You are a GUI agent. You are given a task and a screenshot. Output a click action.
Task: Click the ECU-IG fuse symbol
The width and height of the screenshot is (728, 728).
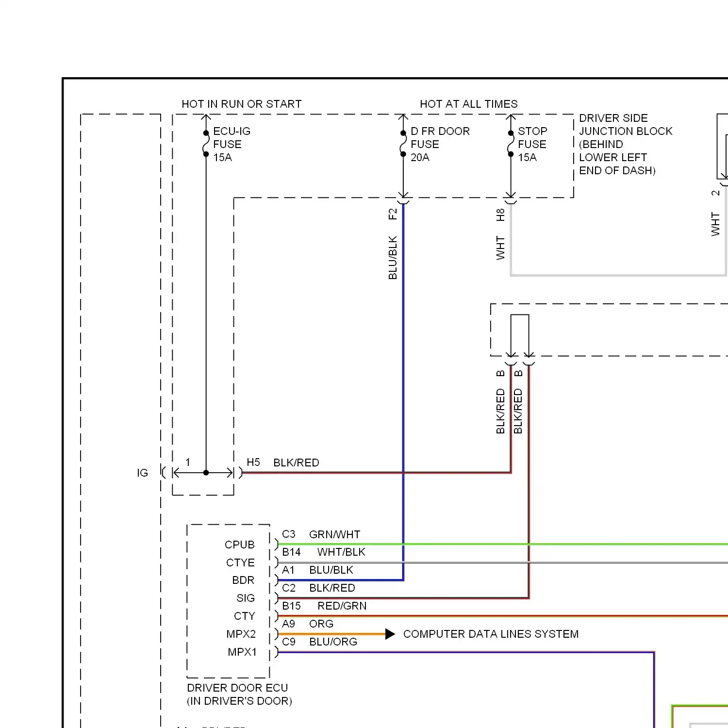click(x=206, y=144)
